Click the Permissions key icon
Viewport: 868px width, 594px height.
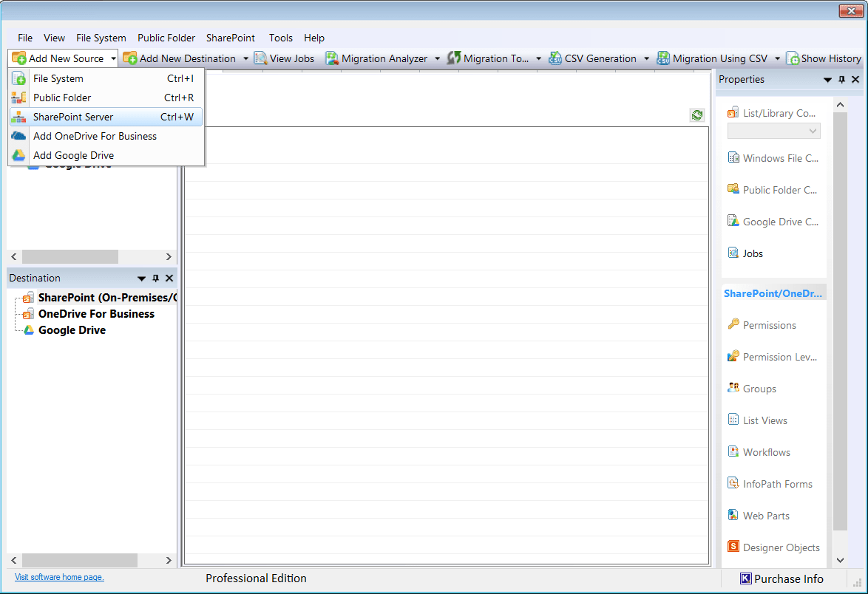(733, 324)
